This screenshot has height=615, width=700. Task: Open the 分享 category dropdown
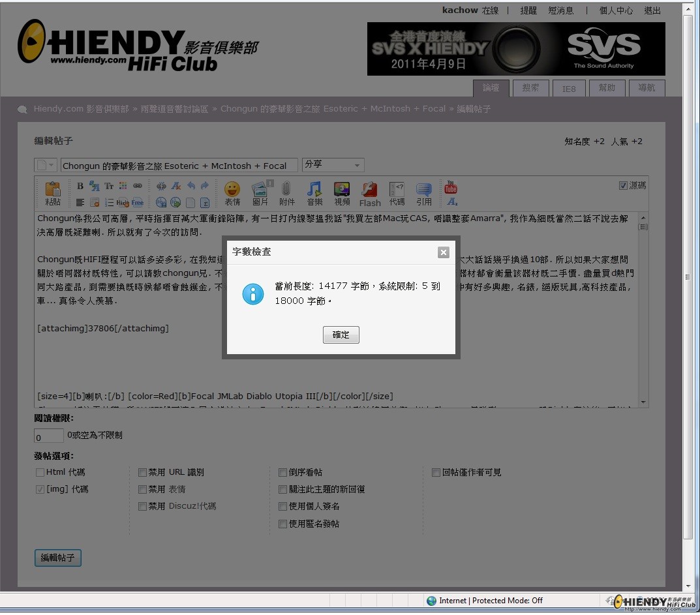coord(333,165)
